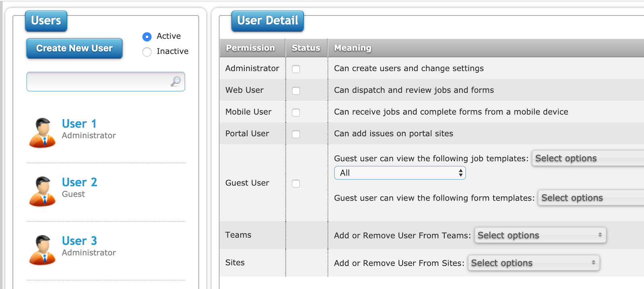Select the Inactive radio button
The height and width of the screenshot is (289, 644).
147,52
